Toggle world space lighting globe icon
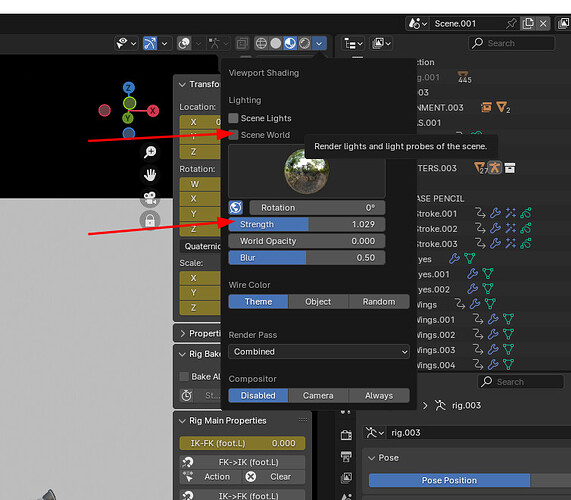Image resolution: width=571 pixels, height=500 pixels. pyautogui.click(x=236, y=208)
